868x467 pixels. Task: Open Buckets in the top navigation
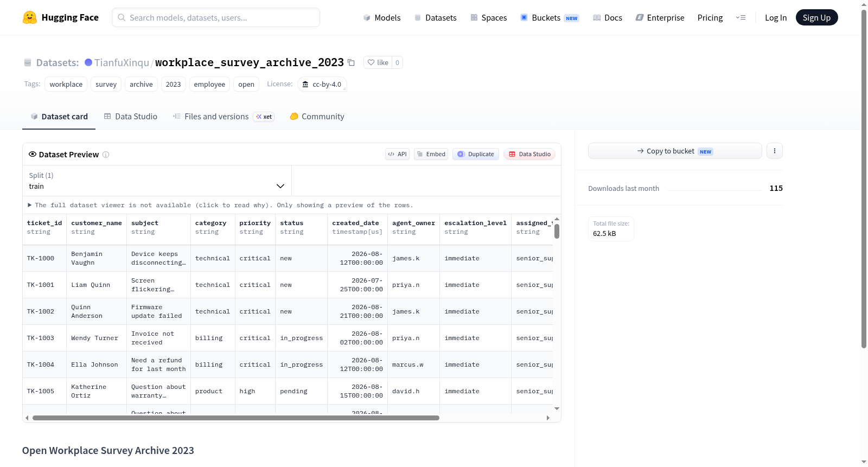550,17
